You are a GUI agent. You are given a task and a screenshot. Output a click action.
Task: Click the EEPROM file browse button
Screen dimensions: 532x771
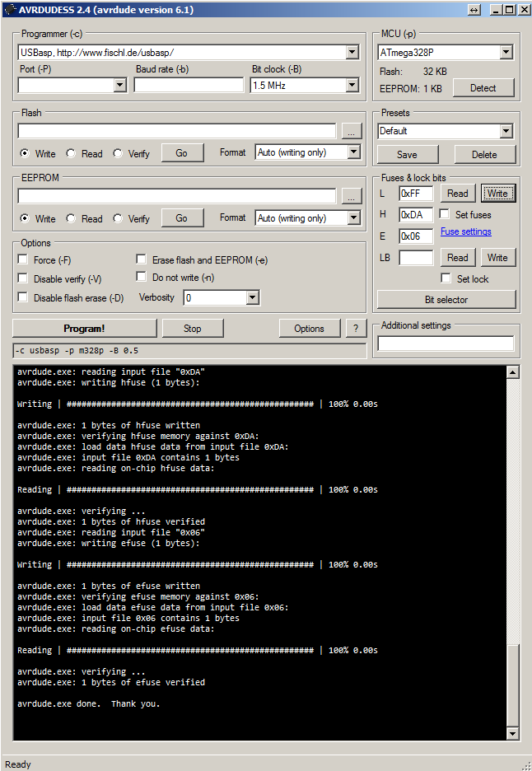[352, 196]
